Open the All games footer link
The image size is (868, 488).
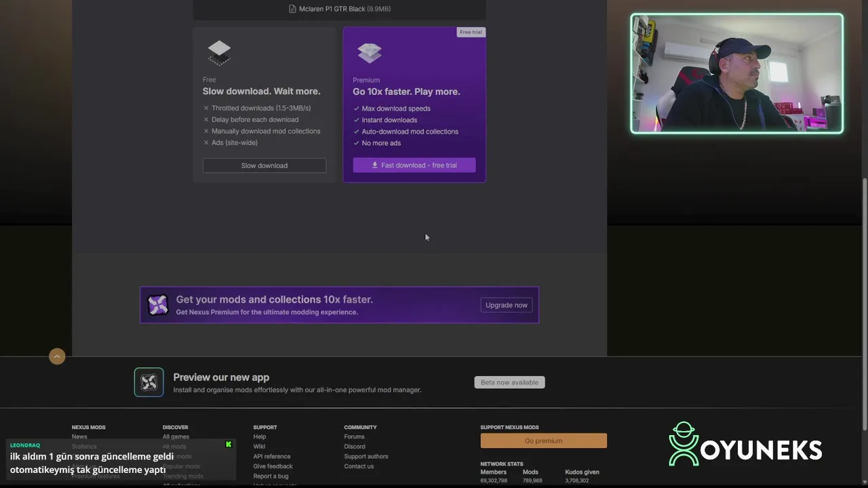[176, 436]
